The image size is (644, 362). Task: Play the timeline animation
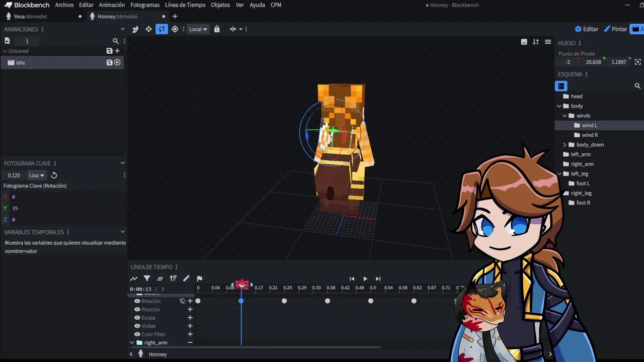pyautogui.click(x=365, y=279)
